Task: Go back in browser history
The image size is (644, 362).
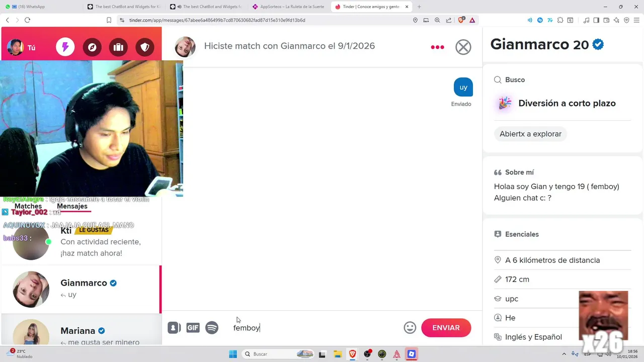Action: pyautogui.click(x=7, y=20)
